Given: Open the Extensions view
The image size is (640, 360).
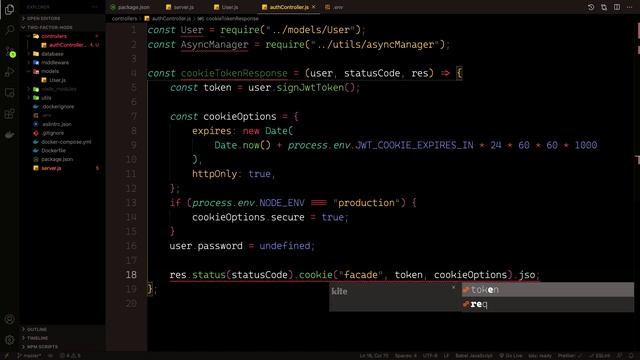Looking at the screenshot, I should click(9, 113).
